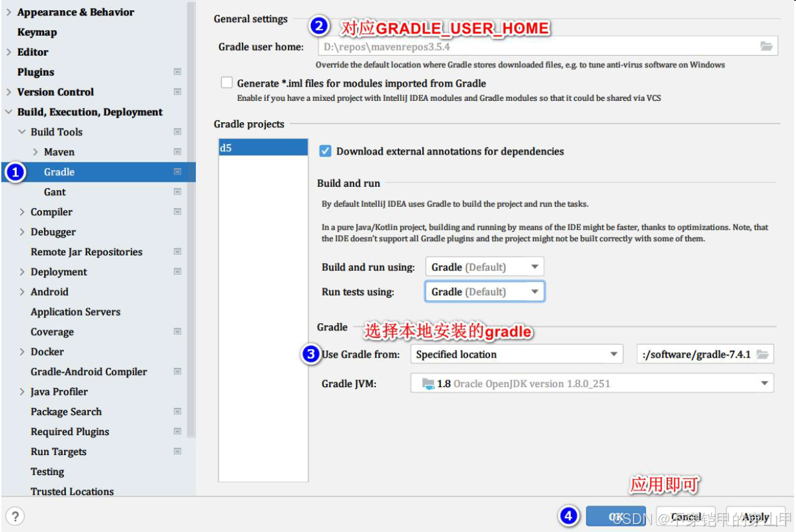Browse for Gradle path beside gradle-7.4.1
The width and height of the screenshot is (796, 532).
point(763,354)
